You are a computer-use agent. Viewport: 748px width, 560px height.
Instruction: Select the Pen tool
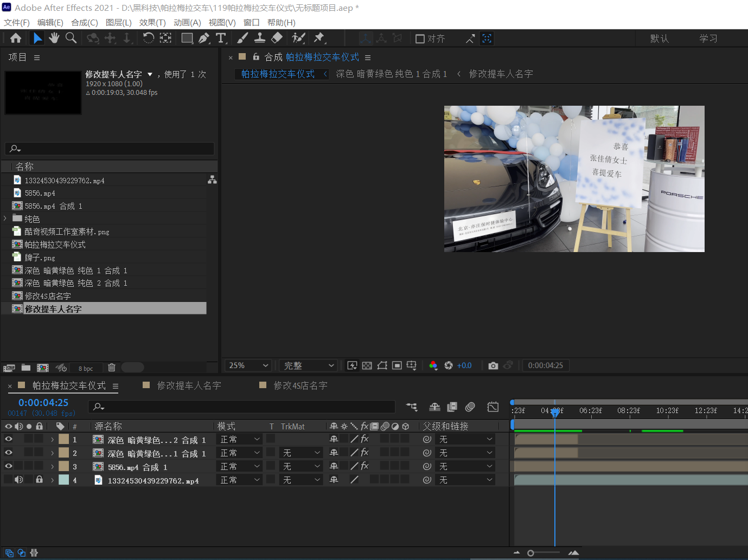[204, 38]
